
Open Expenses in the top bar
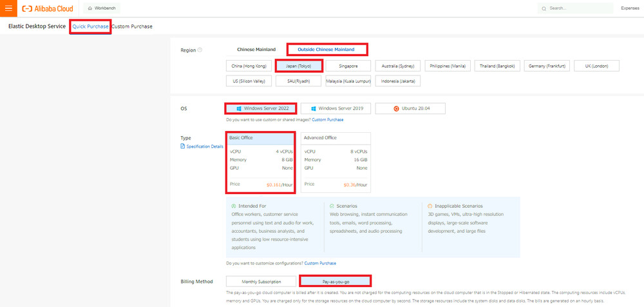(630, 8)
